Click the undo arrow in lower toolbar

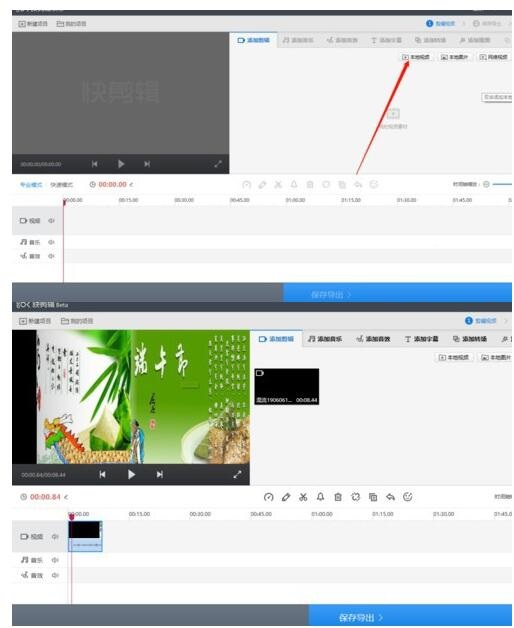[390, 497]
